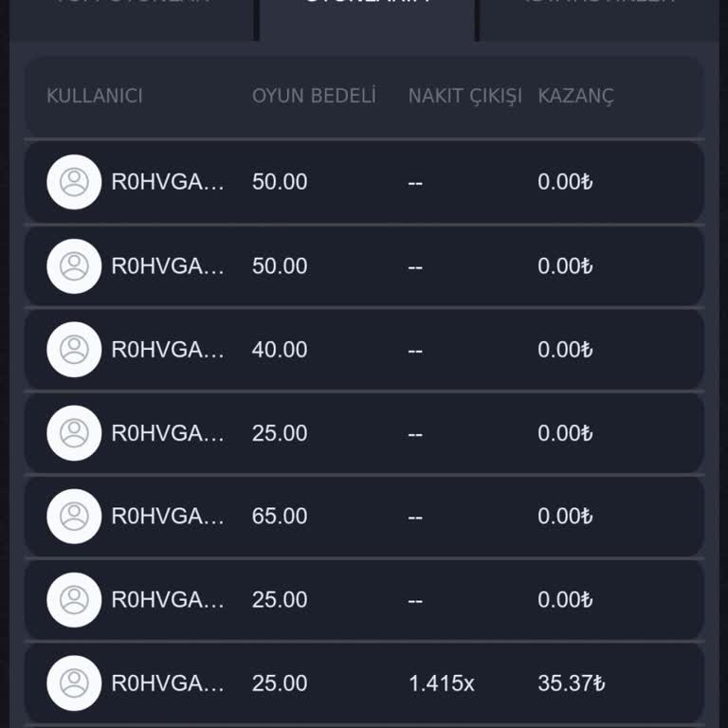Viewport: 728px width, 728px height.
Task: Click avatar in 25.00 row just below 65.00 row
Action: [74, 600]
